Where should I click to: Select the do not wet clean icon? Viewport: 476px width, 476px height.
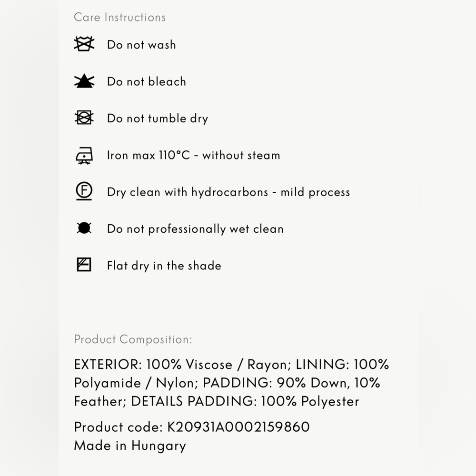point(84,228)
